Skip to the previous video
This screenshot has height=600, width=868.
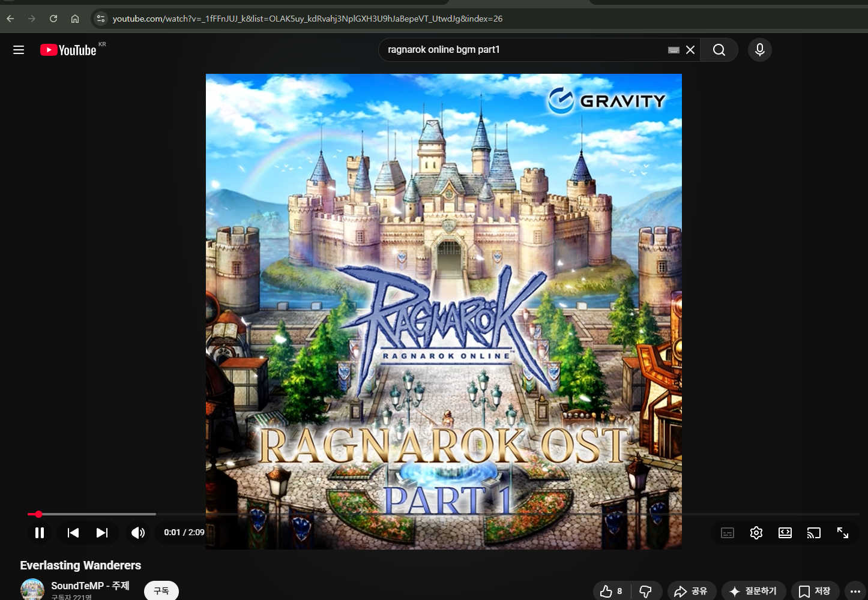(x=73, y=533)
